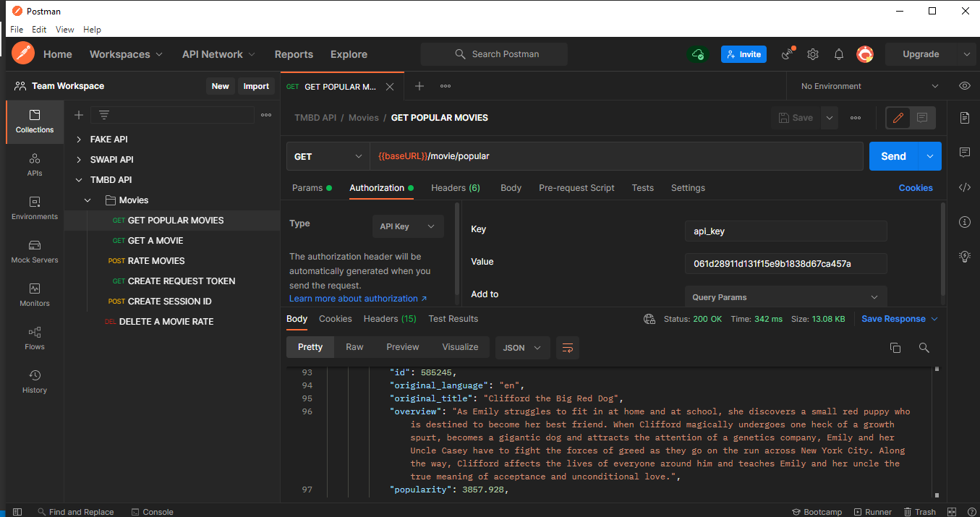Open the Workspaces menu
Viewport: 980px width, 517px height.
pos(126,54)
